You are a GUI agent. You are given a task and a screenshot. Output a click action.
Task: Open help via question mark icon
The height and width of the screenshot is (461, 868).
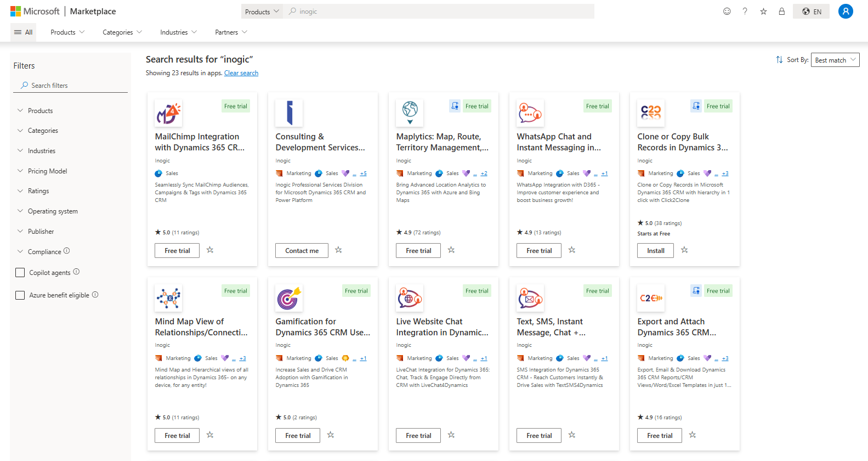coord(745,12)
